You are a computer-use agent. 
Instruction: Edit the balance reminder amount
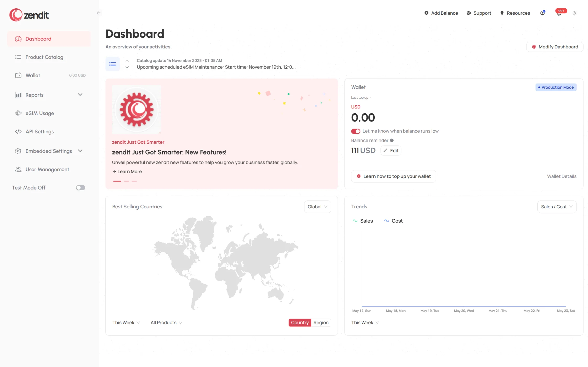pos(391,151)
